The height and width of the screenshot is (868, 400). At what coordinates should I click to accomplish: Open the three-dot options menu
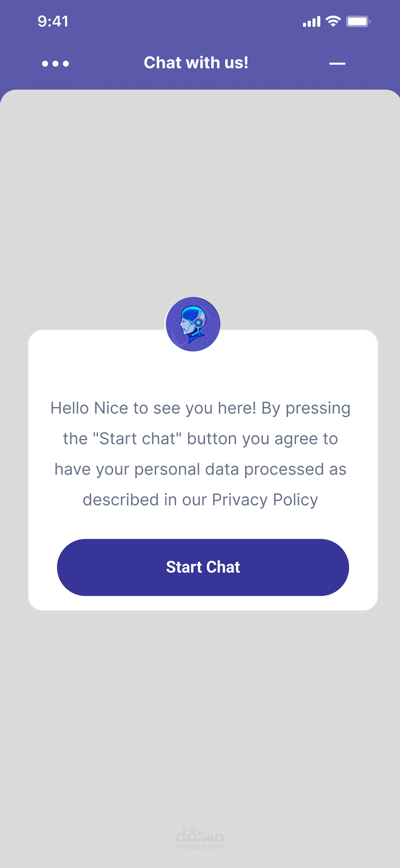point(55,63)
